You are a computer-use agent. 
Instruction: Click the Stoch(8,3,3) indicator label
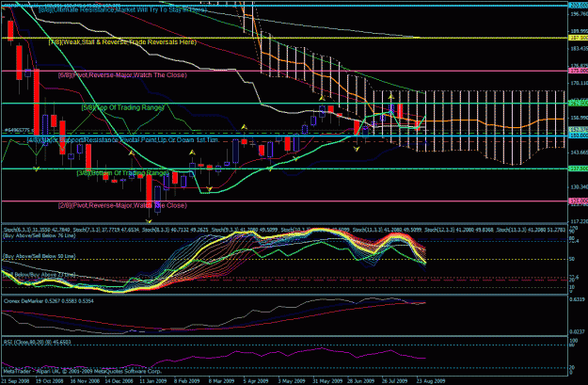click(176, 230)
